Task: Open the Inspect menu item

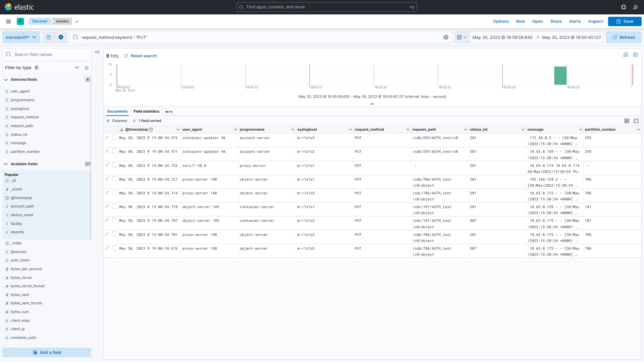Action: [x=595, y=21]
